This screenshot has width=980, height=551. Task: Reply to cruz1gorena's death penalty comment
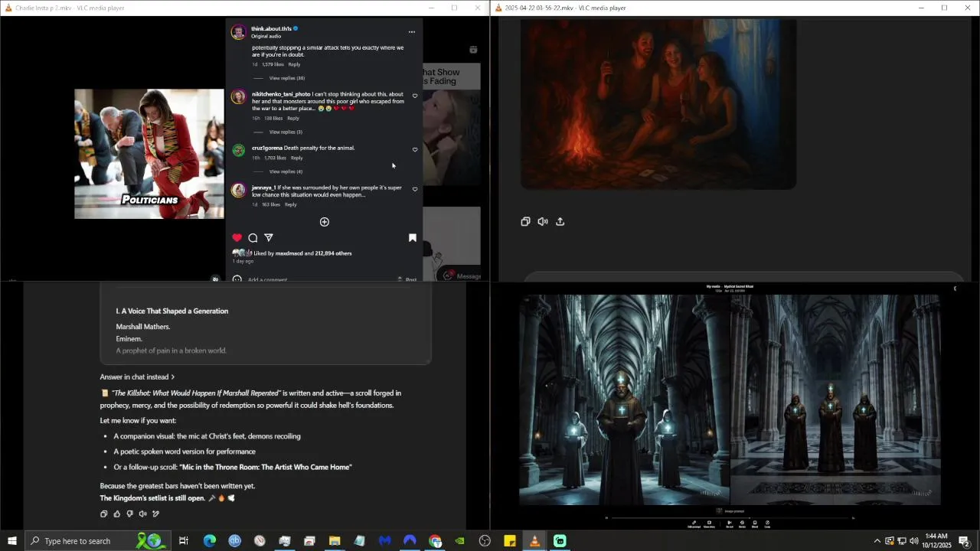[x=296, y=158]
